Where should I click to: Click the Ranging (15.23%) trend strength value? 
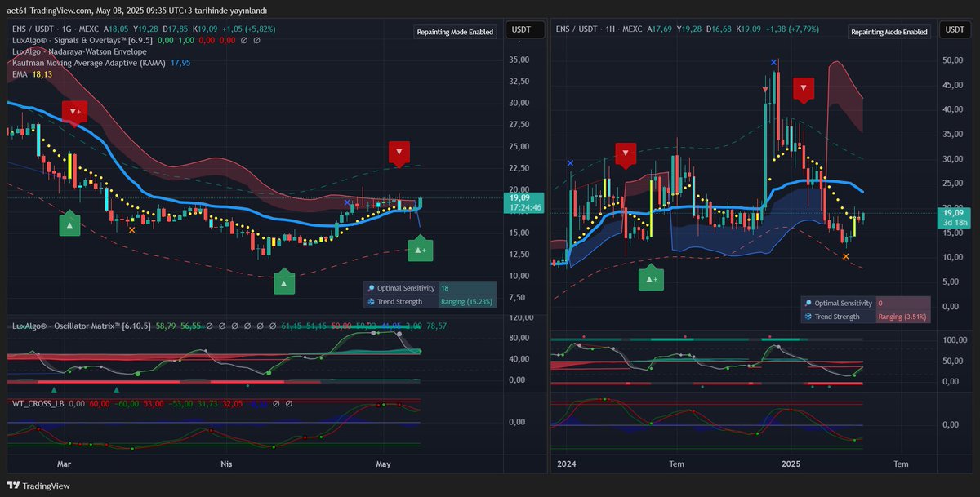(x=466, y=301)
